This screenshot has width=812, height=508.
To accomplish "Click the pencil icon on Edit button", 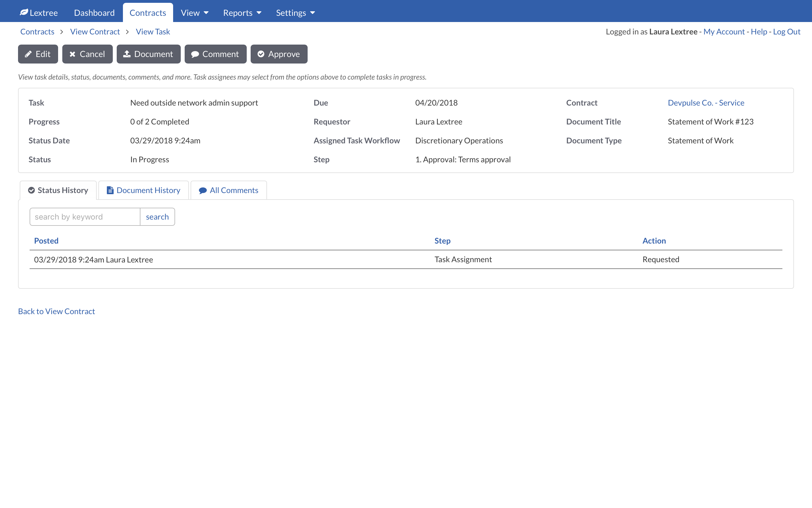I will point(28,54).
